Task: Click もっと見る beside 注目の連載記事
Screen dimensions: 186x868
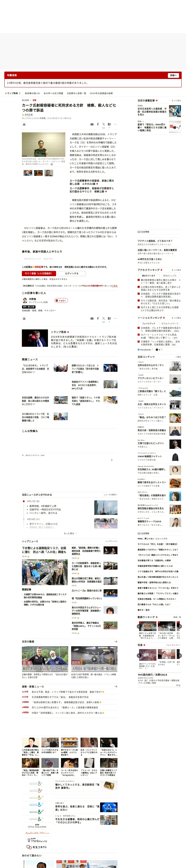Action: click(176, 100)
